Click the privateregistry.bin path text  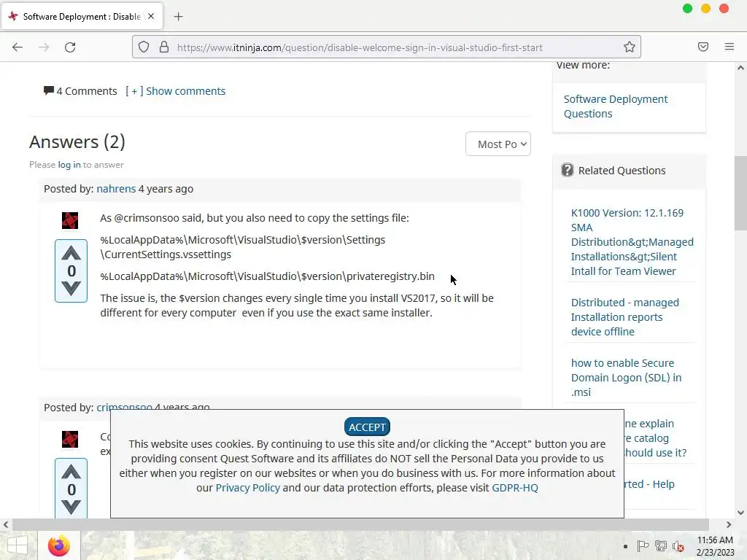point(267,276)
